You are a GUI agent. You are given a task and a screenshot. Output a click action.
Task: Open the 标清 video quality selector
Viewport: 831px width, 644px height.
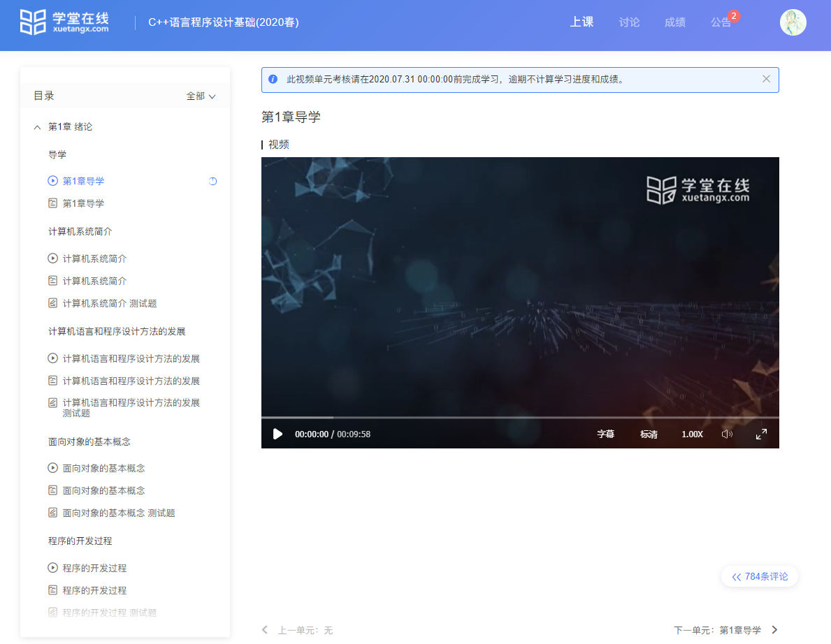click(649, 434)
